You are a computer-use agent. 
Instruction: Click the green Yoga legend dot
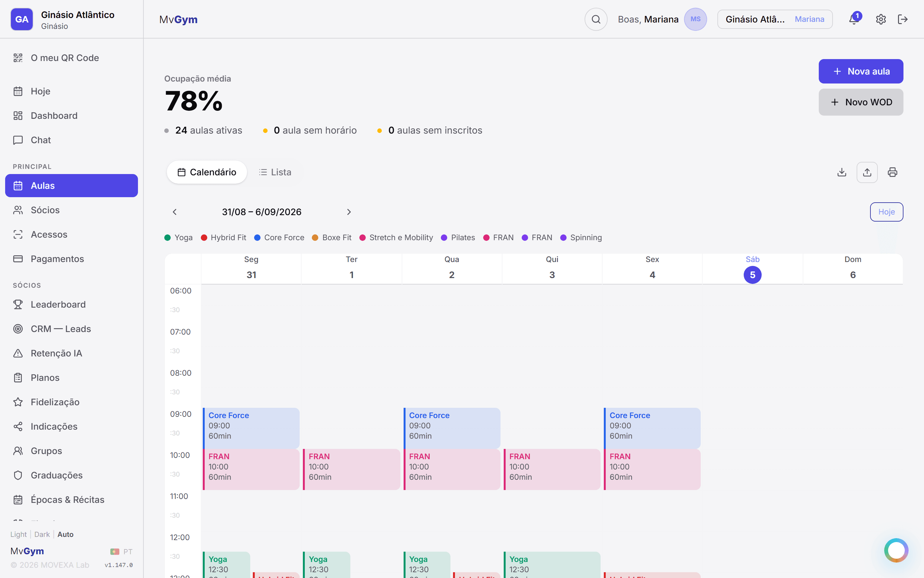(x=167, y=237)
